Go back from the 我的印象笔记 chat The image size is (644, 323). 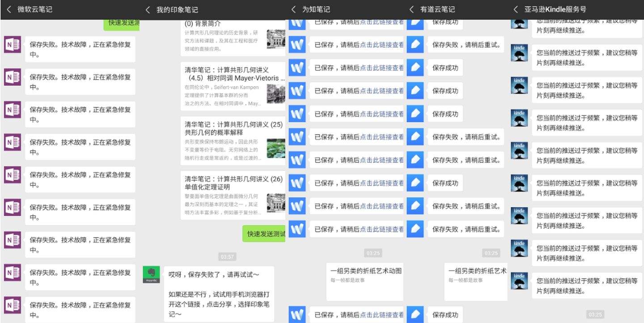148,9
